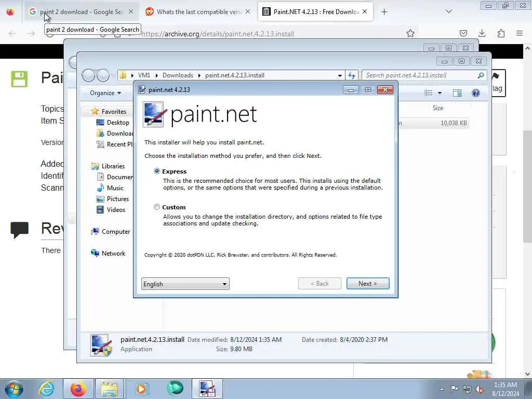Viewport: 532px width, 399px height.
Task: Select Downloads in the navigation pane
Action: click(x=115, y=134)
